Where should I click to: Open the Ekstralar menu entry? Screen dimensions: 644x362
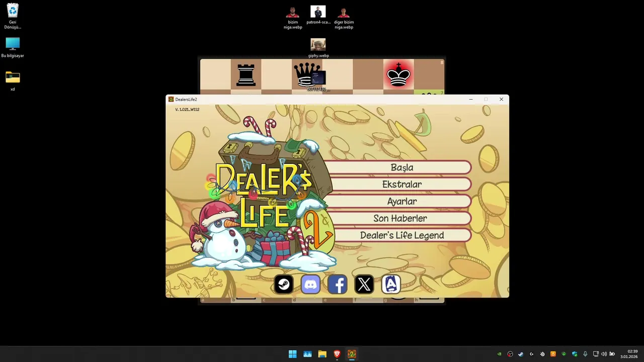(x=401, y=185)
